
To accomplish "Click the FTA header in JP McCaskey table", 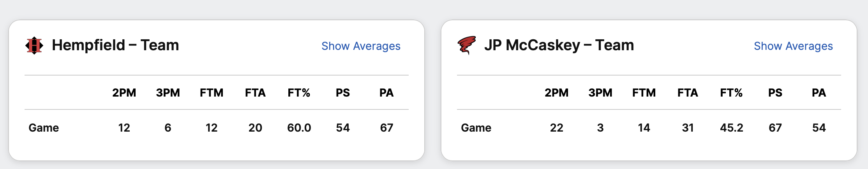I will (688, 93).
